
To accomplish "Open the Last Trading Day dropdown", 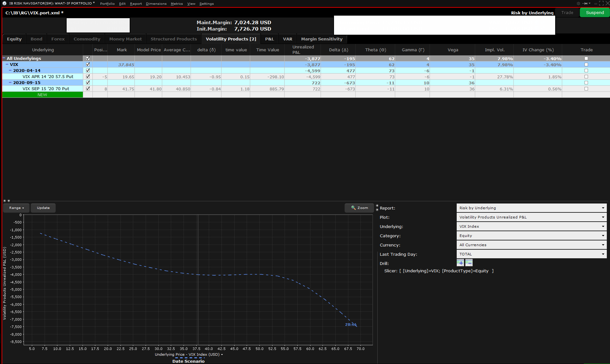I will click(x=531, y=254).
